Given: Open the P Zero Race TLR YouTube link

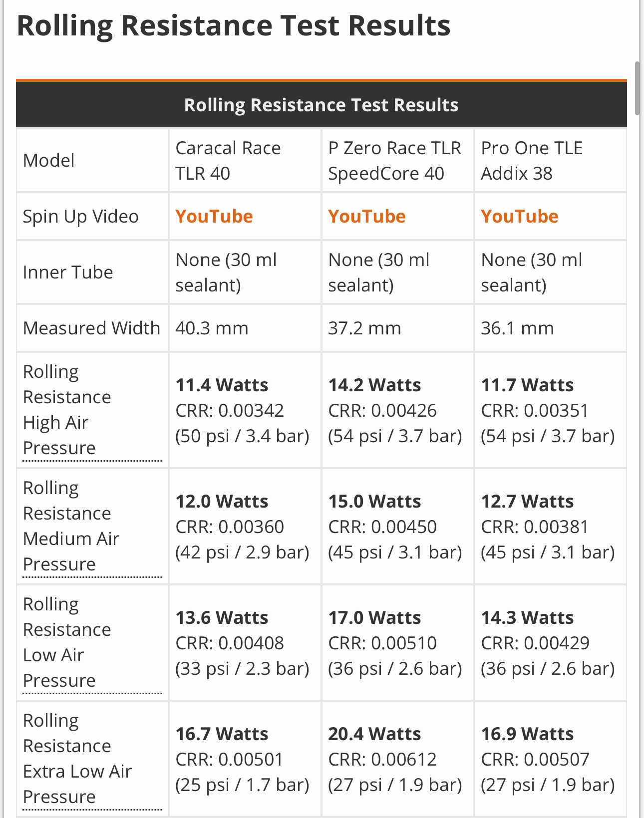Looking at the screenshot, I should pos(367,217).
